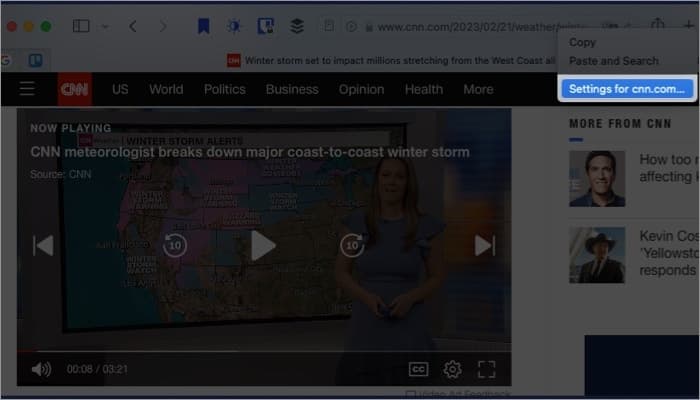Image resolution: width=700 pixels, height=400 pixels.
Task: Open the Kevin Costner story thumbnail
Action: tap(597, 255)
